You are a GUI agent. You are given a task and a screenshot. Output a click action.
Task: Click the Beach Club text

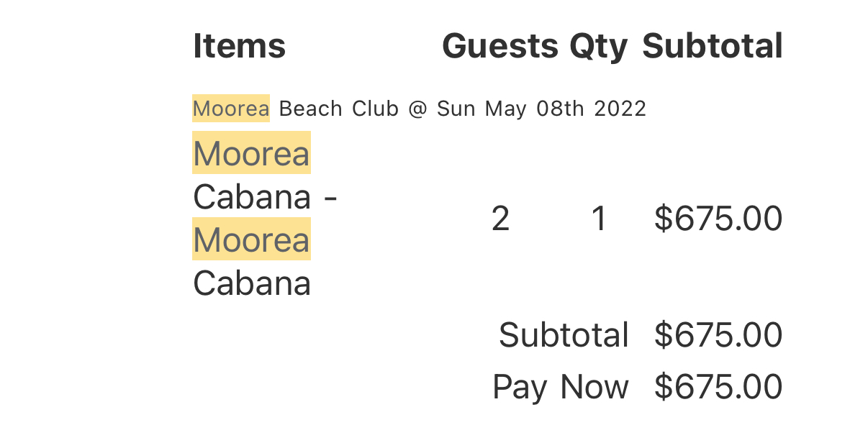338,109
